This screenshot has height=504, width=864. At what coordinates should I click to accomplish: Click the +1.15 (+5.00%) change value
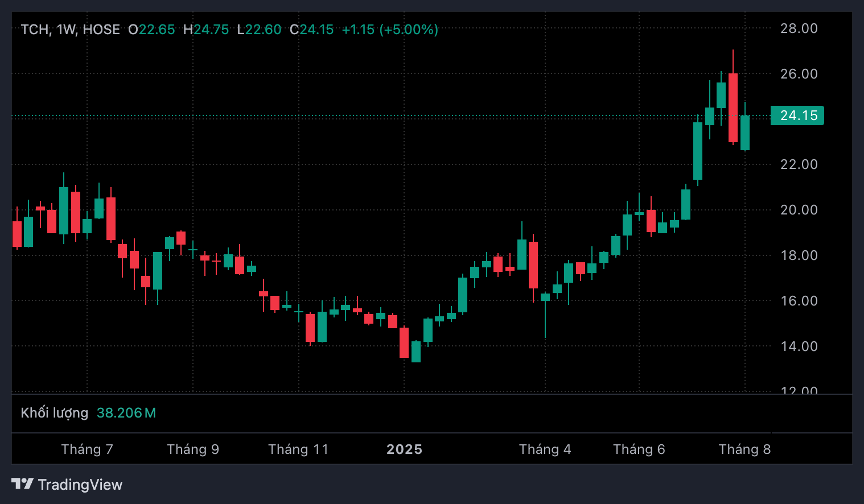[x=390, y=30]
